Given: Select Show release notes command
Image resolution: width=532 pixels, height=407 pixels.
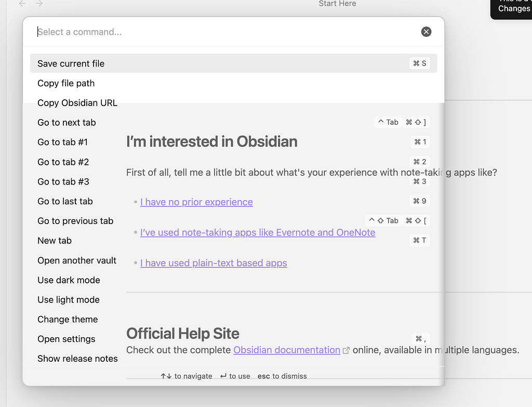Looking at the screenshot, I should tap(77, 359).
